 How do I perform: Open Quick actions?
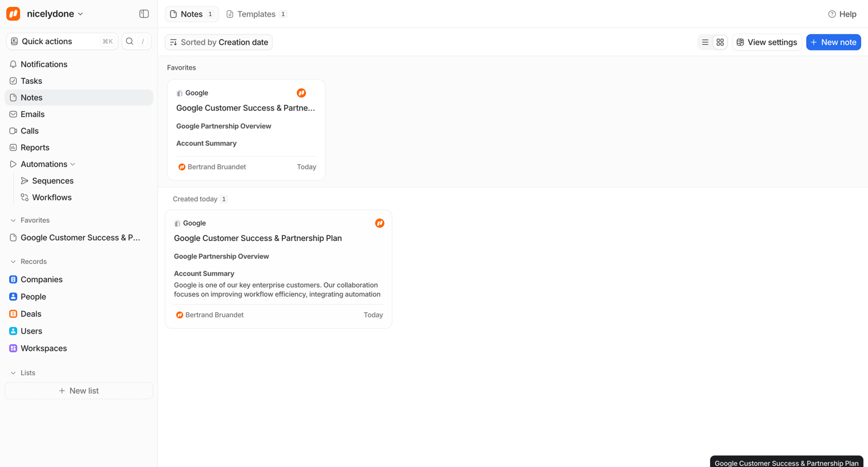click(x=62, y=41)
